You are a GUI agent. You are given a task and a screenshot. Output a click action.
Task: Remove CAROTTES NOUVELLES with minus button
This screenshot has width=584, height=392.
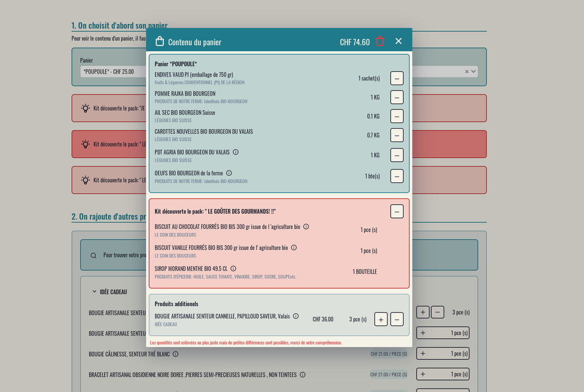(397, 135)
